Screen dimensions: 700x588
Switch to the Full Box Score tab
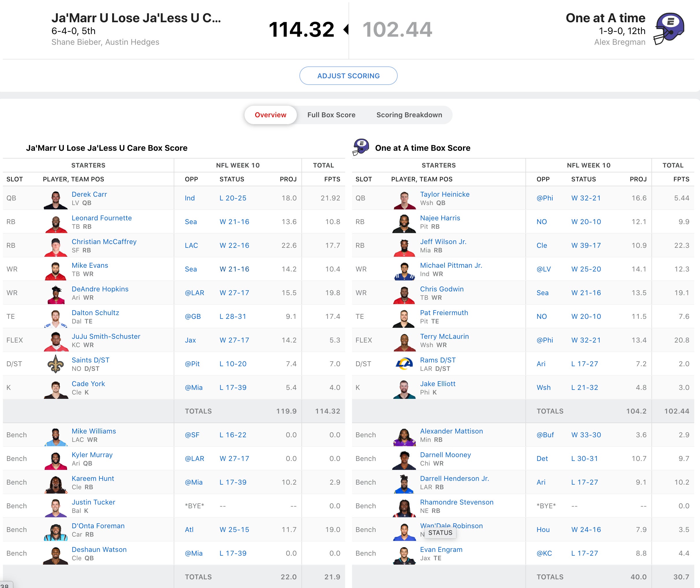pos(331,115)
